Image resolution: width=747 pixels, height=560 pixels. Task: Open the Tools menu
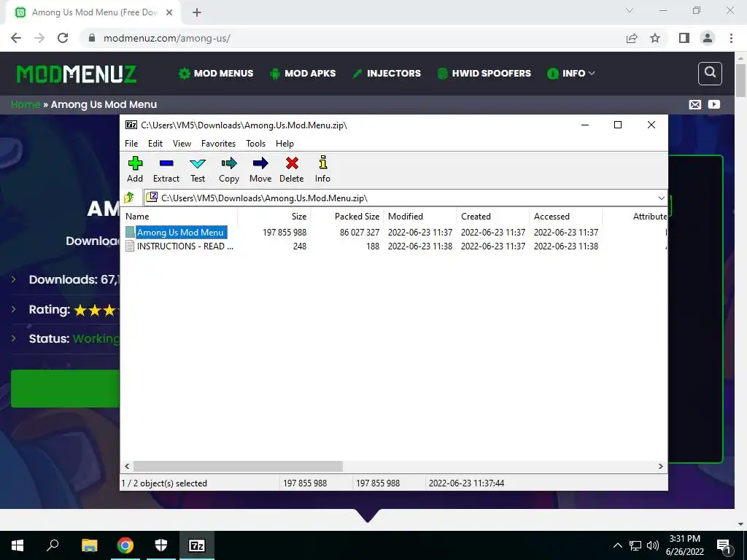(256, 144)
